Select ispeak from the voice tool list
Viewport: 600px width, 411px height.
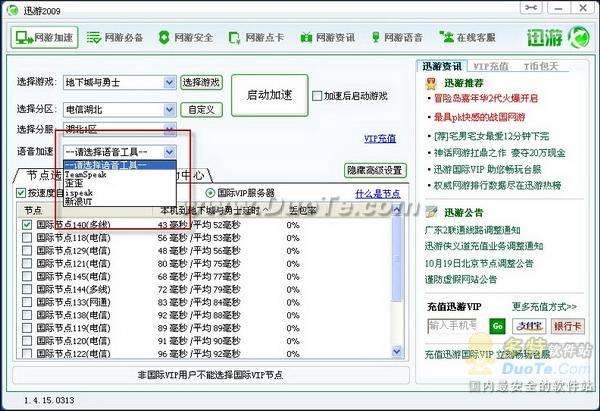pyautogui.click(x=119, y=192)
